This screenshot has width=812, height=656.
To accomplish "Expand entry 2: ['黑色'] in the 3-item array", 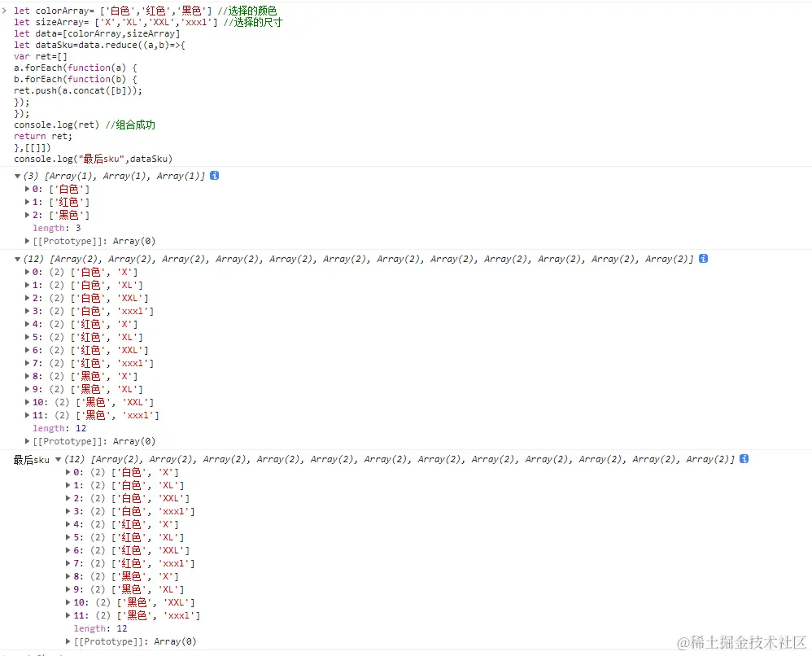I will click(27, 215).
